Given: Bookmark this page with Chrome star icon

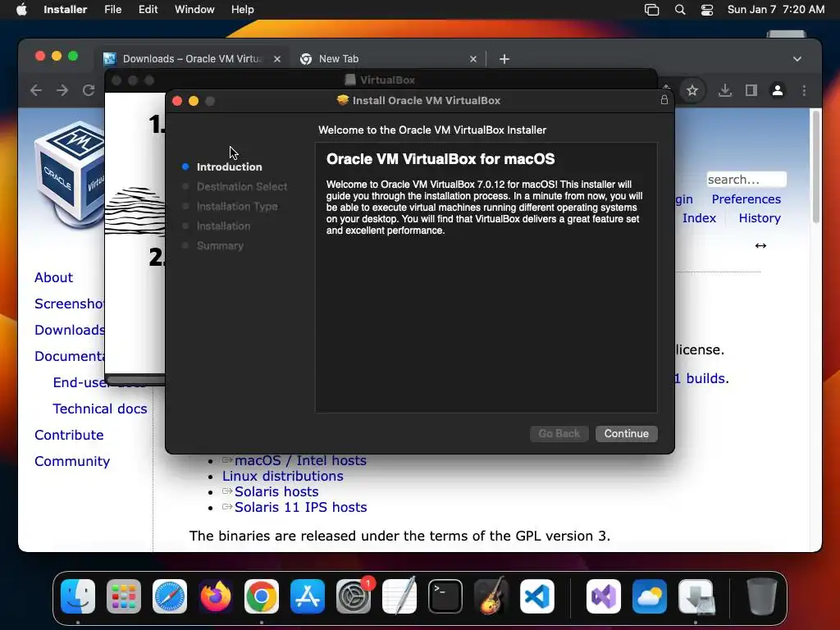Looking at the screenshot, I should tap(692, 90).
